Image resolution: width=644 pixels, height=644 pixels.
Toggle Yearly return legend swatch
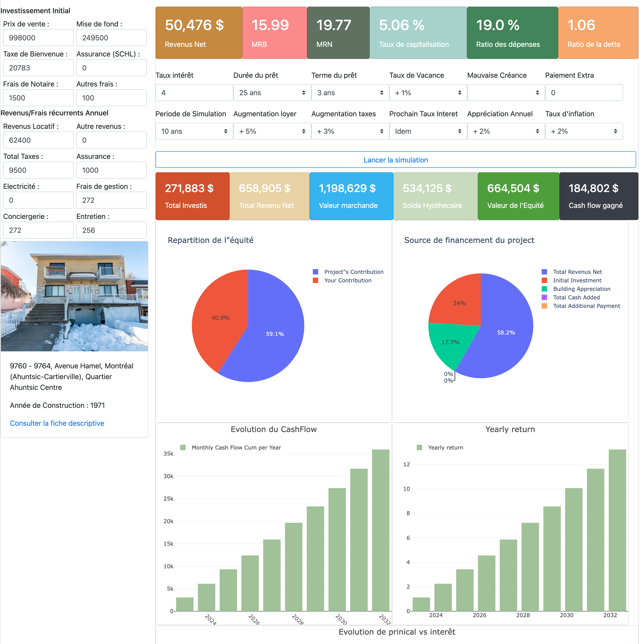419,447
